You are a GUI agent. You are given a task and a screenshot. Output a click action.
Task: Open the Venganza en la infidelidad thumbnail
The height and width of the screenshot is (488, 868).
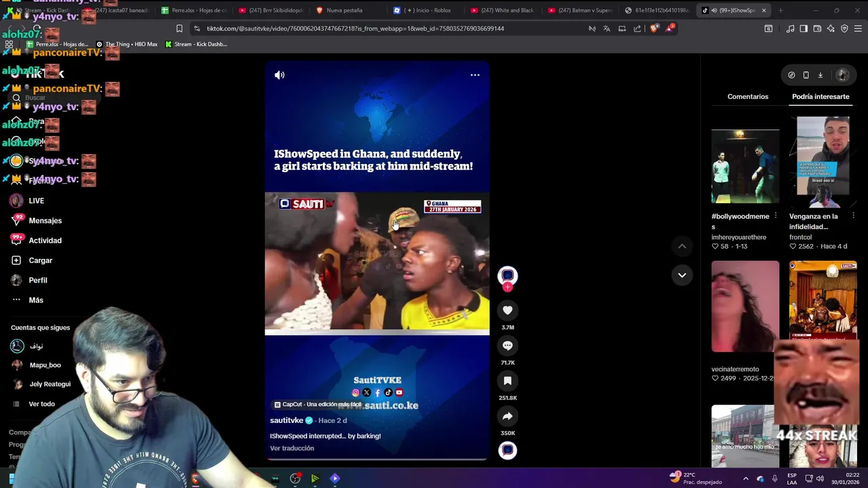pos(823,161)
